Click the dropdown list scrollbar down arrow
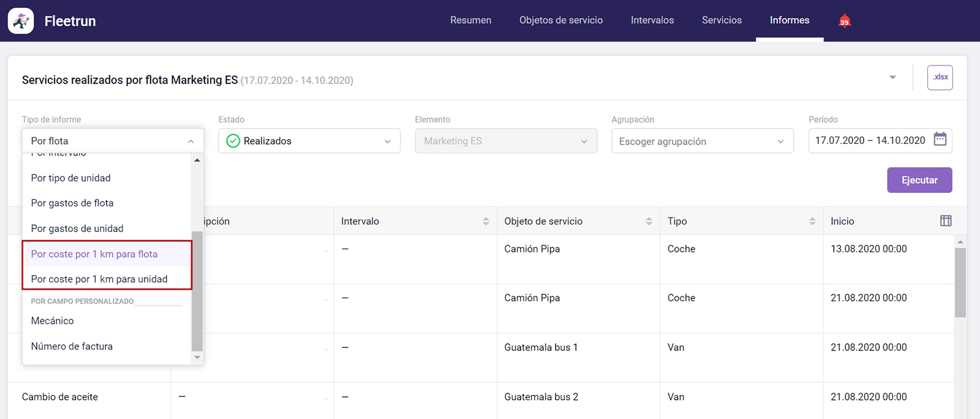This screenshot has width=980, height=419. (197, 357)
